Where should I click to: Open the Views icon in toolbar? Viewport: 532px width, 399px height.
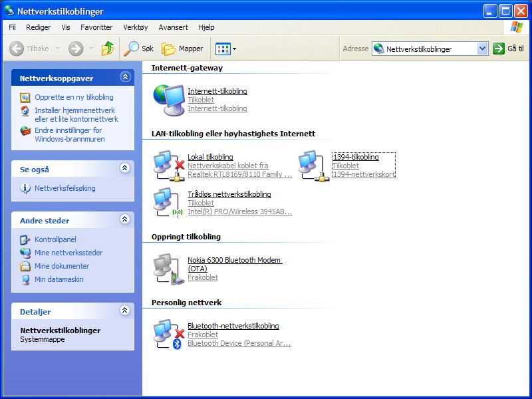pos(223,49)
